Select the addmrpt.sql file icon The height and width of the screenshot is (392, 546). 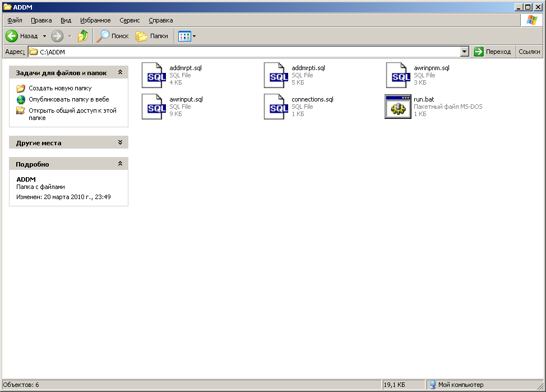pyautogui.click(x=152, y=75)
